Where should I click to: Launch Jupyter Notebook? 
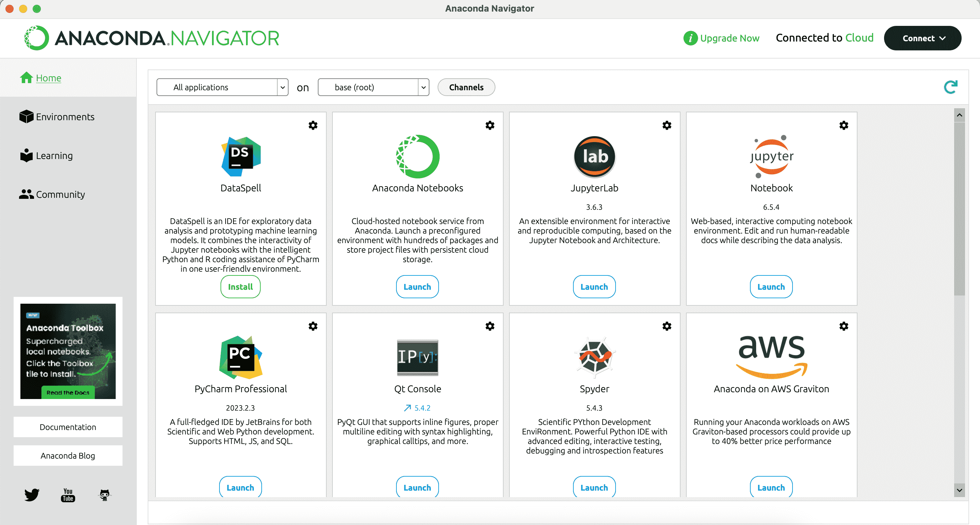coord(771,287)
